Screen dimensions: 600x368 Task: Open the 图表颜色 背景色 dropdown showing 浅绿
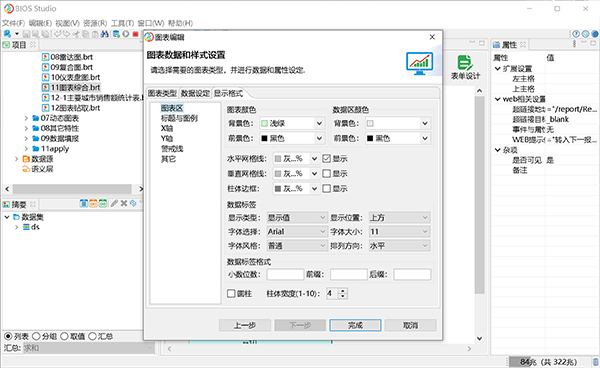coord(292,124)
